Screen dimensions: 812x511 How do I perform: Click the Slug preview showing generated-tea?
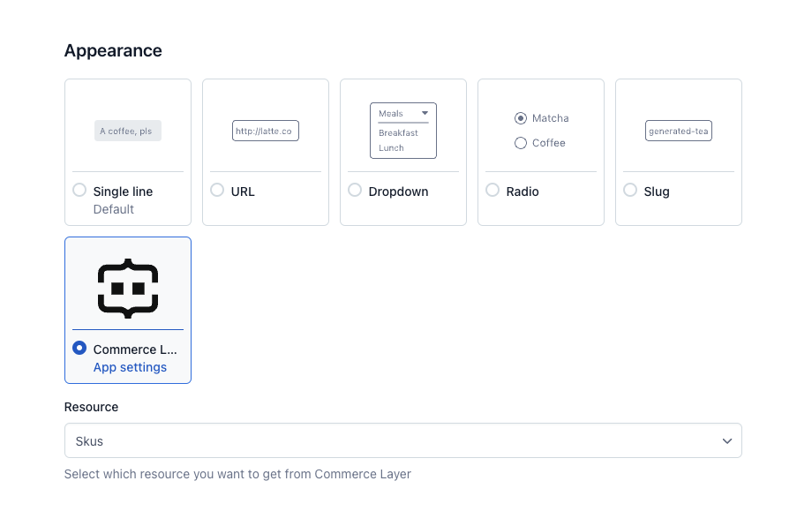(x=679, y=131)
